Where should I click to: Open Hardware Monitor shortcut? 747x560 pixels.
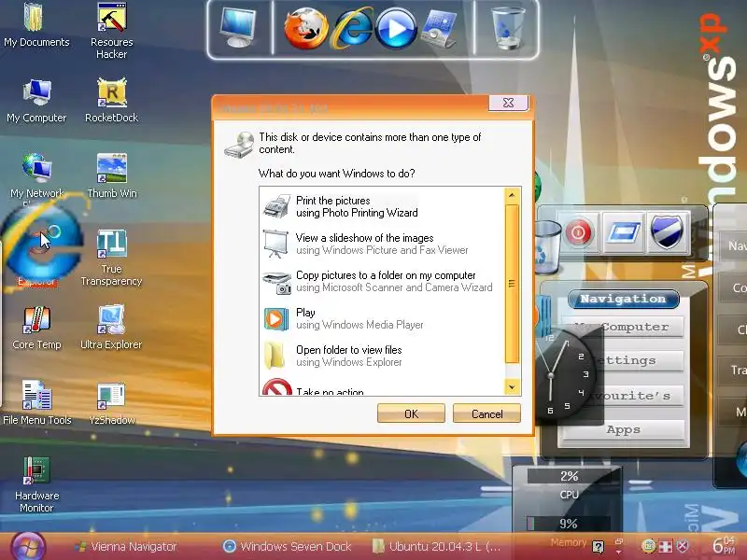[36, 484]
